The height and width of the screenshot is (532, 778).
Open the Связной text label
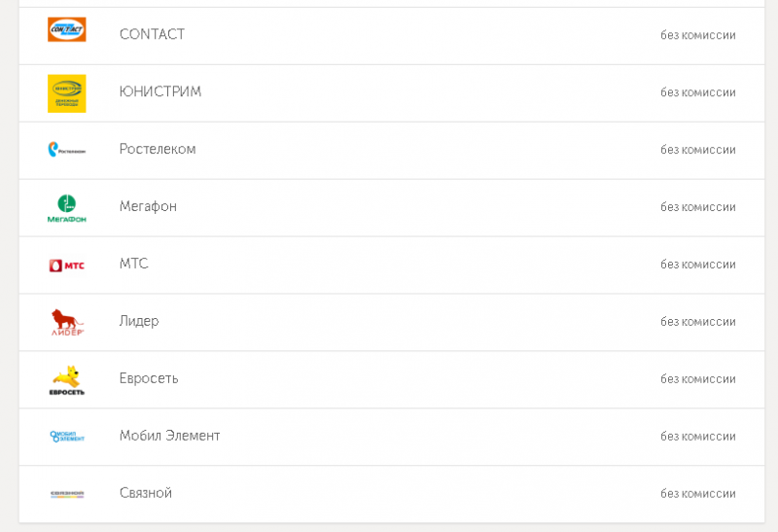pyautogui.click(x=145, y=493)
